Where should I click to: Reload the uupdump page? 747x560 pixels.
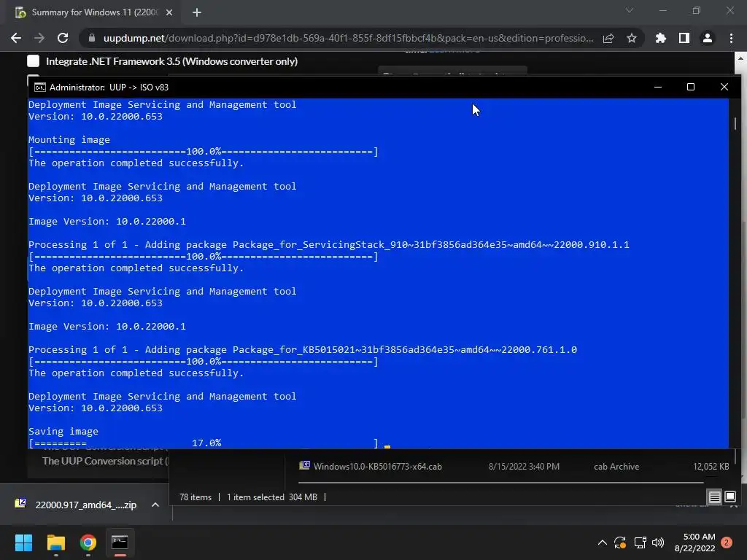(x=63, y=38)
